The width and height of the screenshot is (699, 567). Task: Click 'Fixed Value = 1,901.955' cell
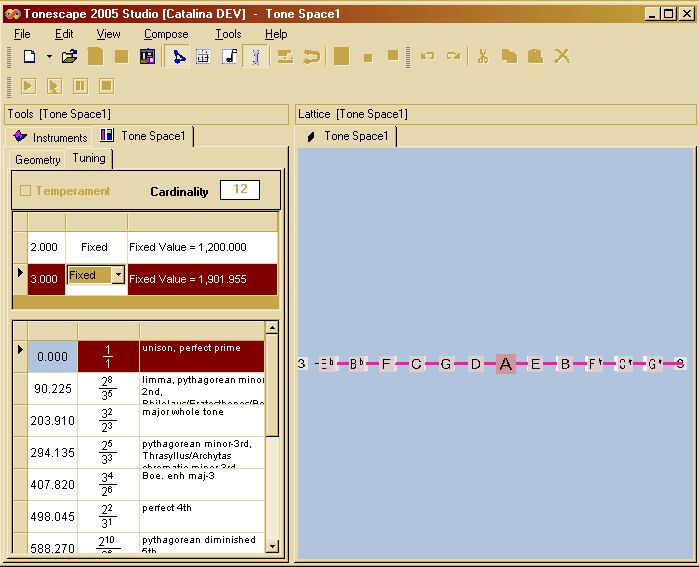tap(202, 279)
